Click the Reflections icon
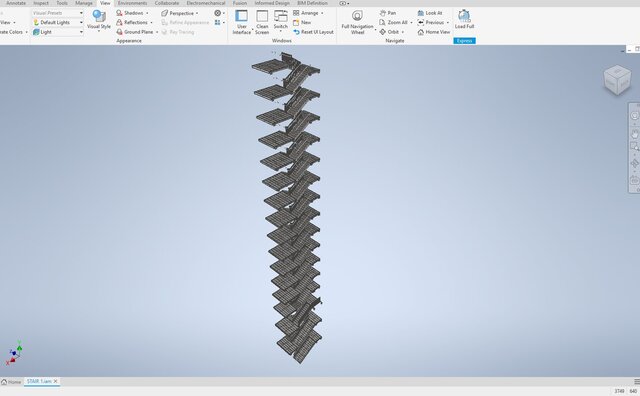The image size is (640, 396). pos(119,22)
